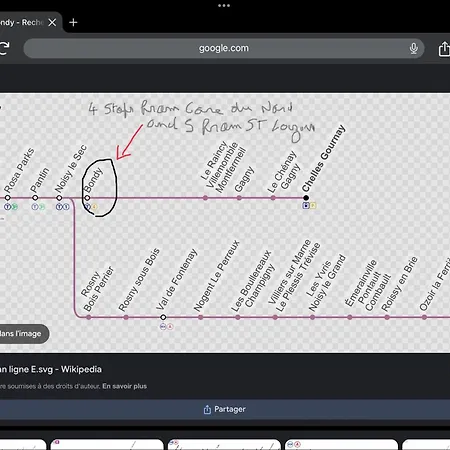Open the second related image thumbnail
This screenshot has height=450, width=450.
pyautogui.click(x=107, y=445)
